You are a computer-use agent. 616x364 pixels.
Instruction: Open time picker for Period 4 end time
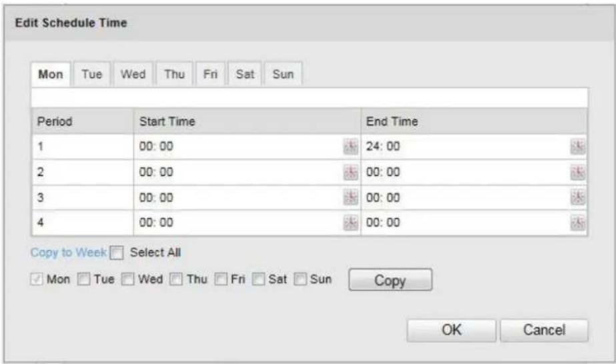point(577,223)
